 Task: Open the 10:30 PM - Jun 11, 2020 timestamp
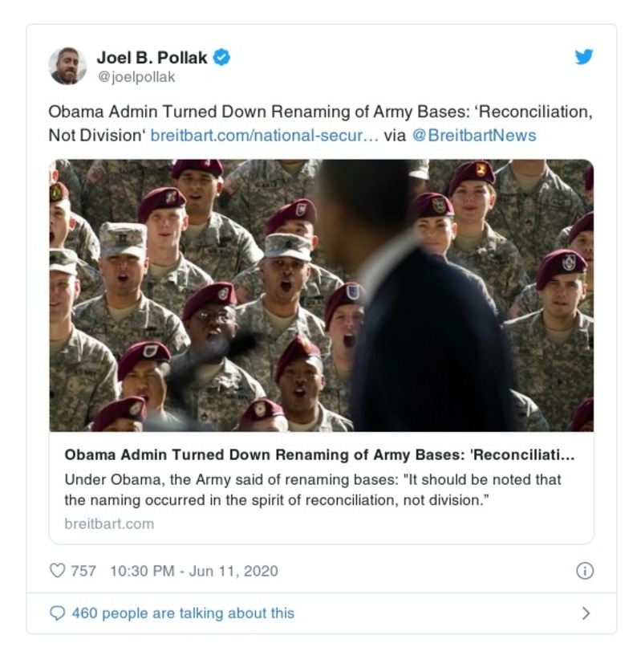click(193, 571)
